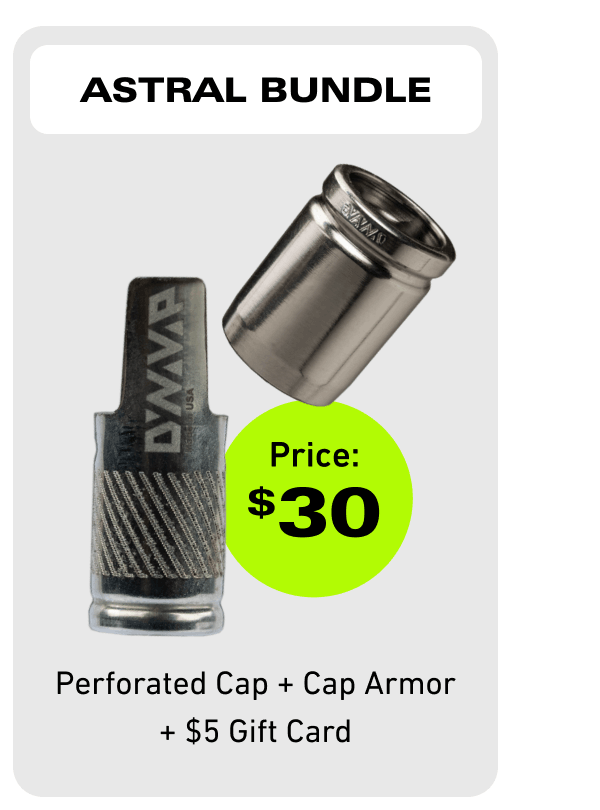Open the silver Cap Armor product image
The width and height of the screenshot is (600, 810).
click(339, 285)
